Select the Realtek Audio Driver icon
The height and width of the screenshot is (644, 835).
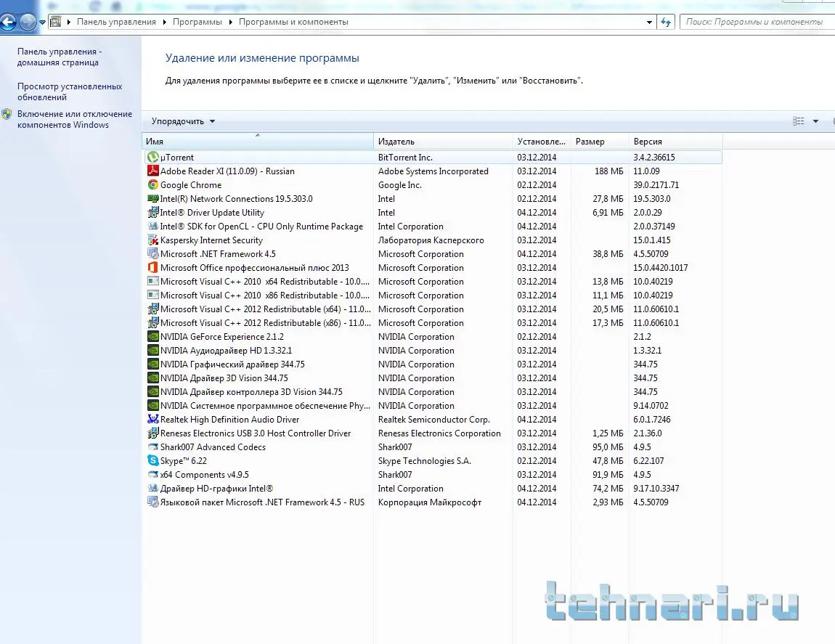(x=153, y=420)
